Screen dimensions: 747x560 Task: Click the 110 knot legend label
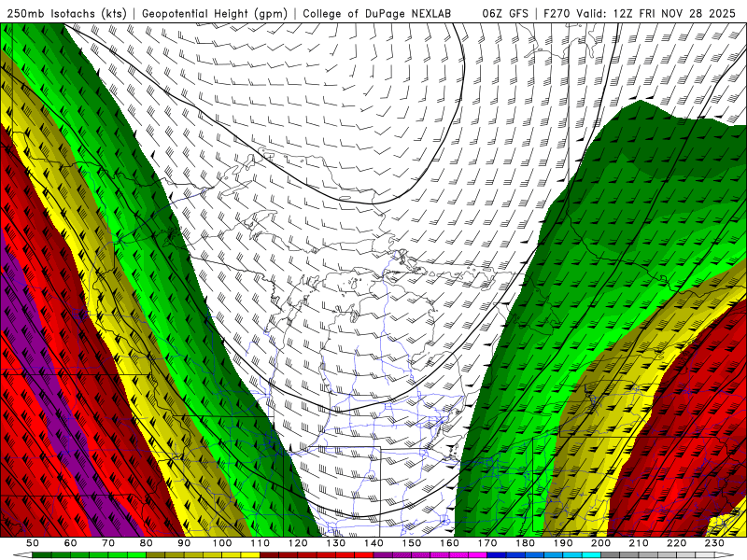point(260,543)
